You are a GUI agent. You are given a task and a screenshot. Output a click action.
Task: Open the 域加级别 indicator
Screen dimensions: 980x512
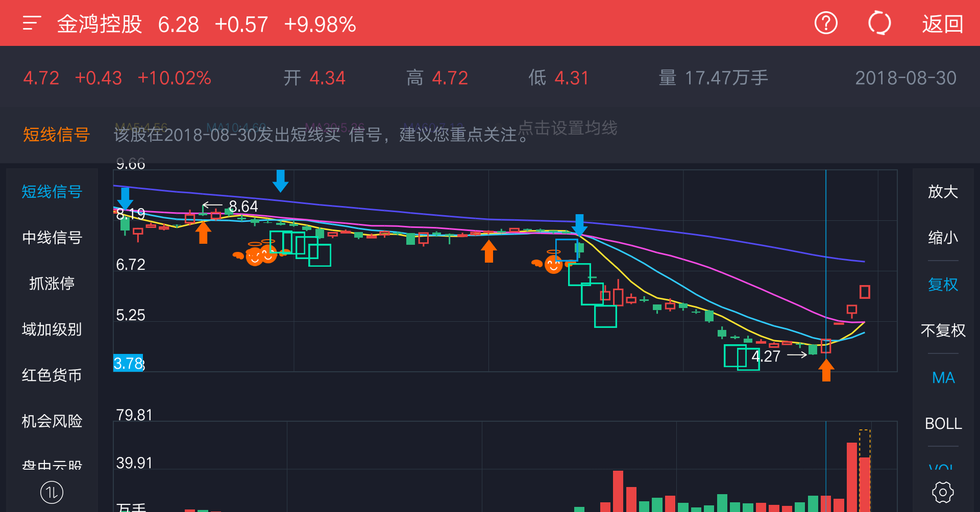coord(52,329)
